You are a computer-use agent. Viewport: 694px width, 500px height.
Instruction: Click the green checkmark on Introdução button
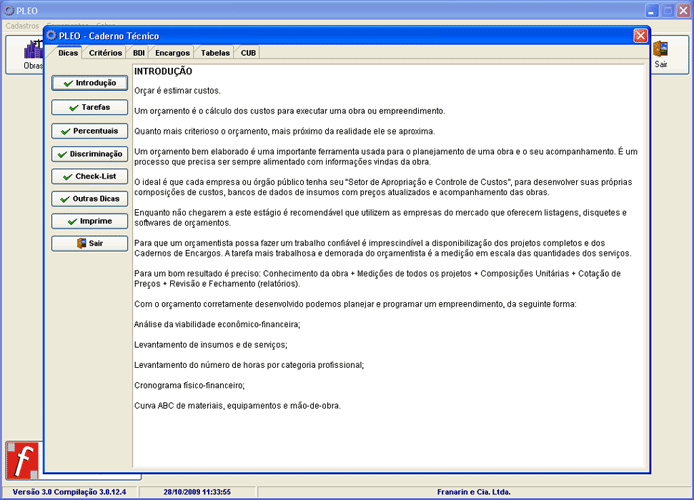[68, 83]
